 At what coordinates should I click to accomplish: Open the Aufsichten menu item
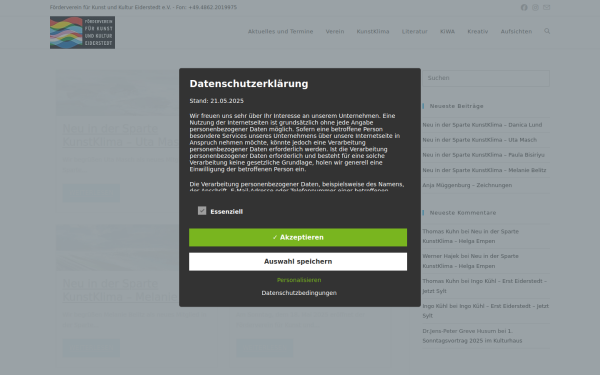516,31
